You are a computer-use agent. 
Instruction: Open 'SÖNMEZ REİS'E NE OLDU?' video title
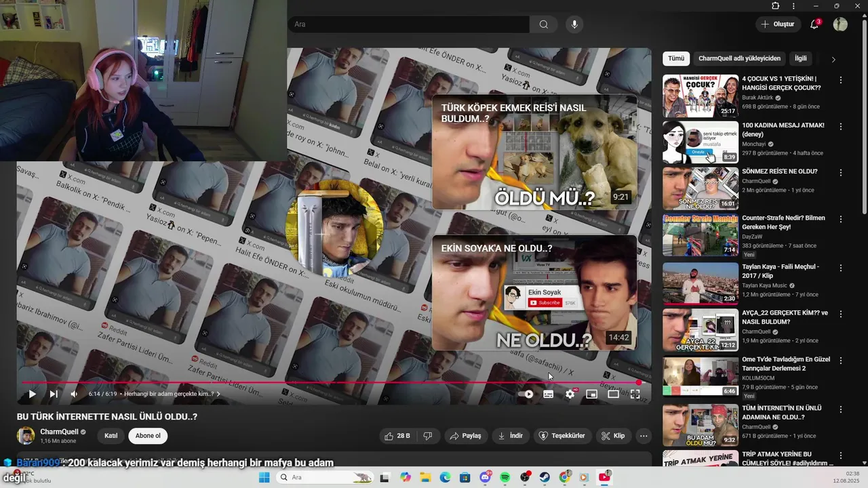pos(780,171)
